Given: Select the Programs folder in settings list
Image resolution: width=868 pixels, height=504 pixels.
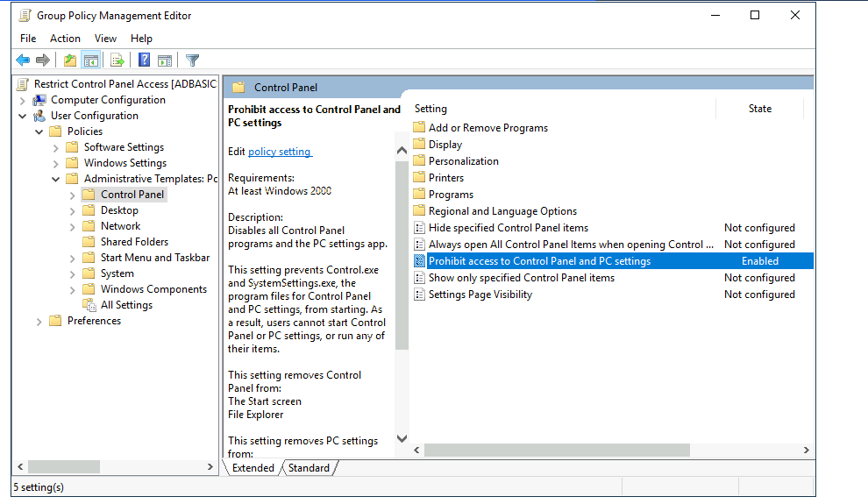Looking at the screenshot, I should 452,195.
